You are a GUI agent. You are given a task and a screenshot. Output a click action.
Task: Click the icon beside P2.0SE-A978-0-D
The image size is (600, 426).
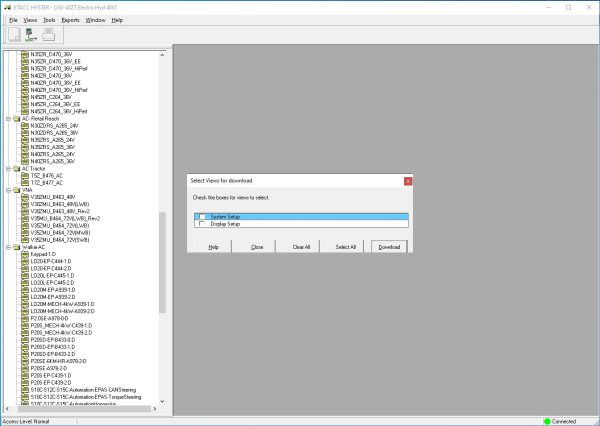click(25, 318)
